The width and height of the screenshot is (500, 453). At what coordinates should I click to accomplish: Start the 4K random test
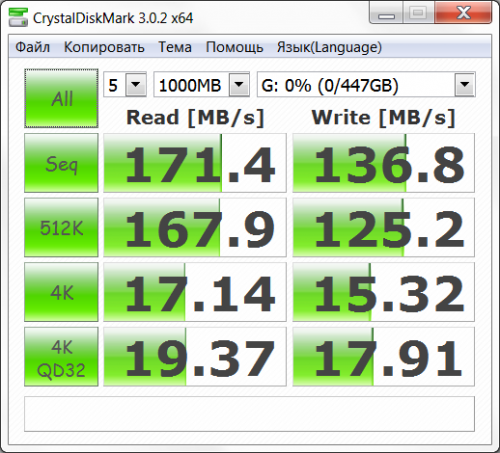(x=61, y=292)
